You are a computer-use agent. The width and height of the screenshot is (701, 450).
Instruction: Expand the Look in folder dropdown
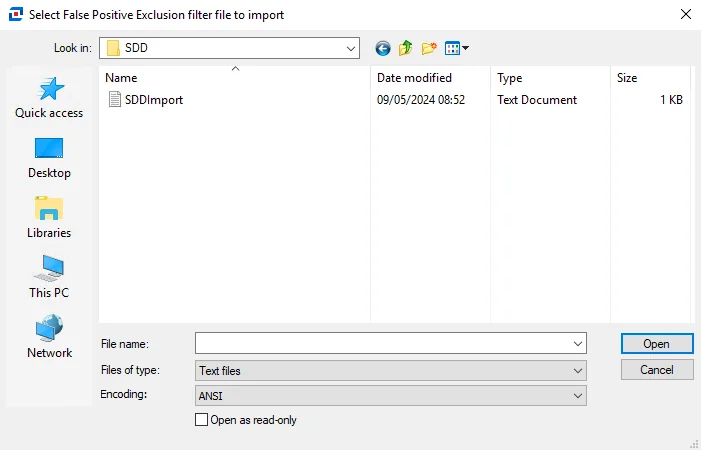351,48
